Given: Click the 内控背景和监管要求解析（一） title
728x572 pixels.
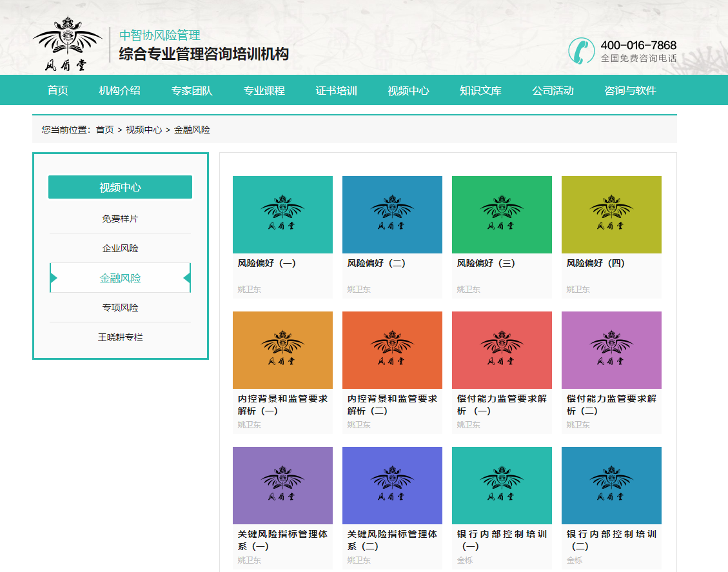Looking at the screenshot, I should point(282,405).
